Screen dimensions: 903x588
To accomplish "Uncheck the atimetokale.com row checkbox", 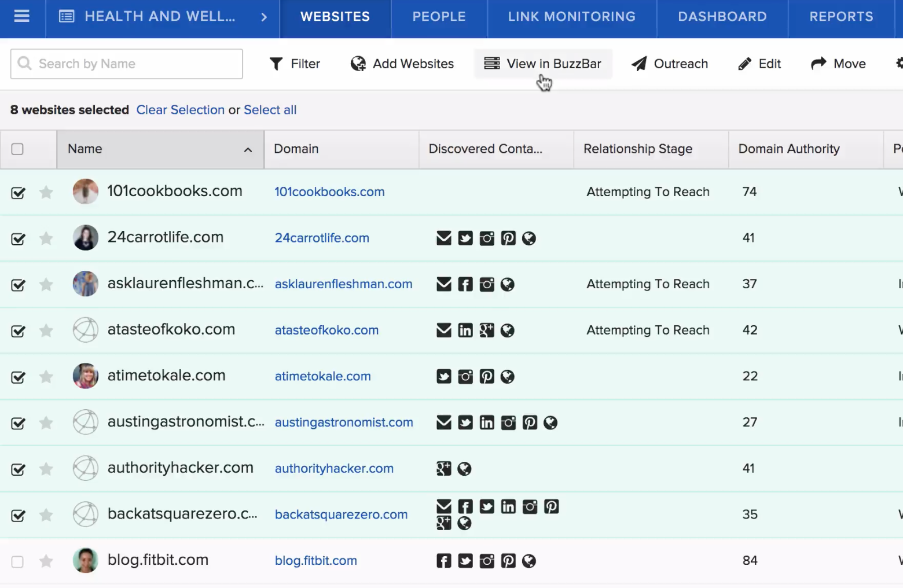I will [x=18, y=377].
